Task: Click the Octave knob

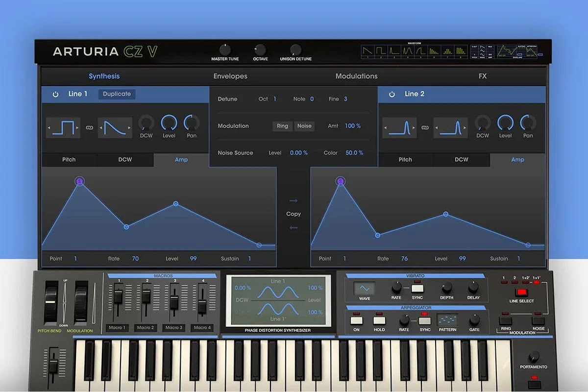Action: (x=260, y=49)
